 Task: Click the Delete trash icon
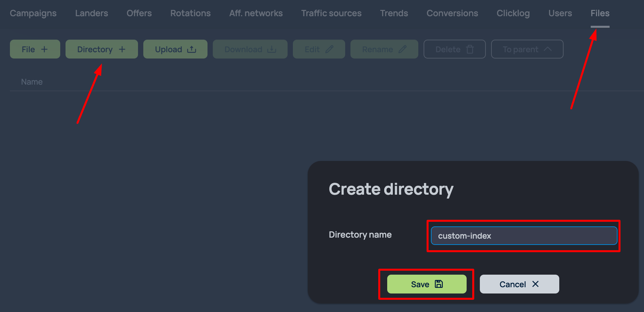[470, 49]
